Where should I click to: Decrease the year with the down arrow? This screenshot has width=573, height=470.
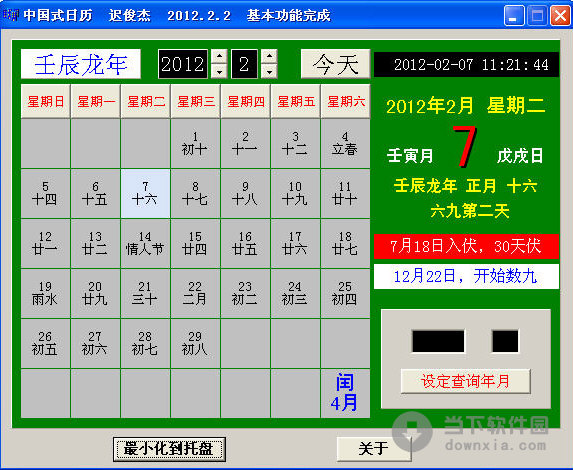[219, 71]
